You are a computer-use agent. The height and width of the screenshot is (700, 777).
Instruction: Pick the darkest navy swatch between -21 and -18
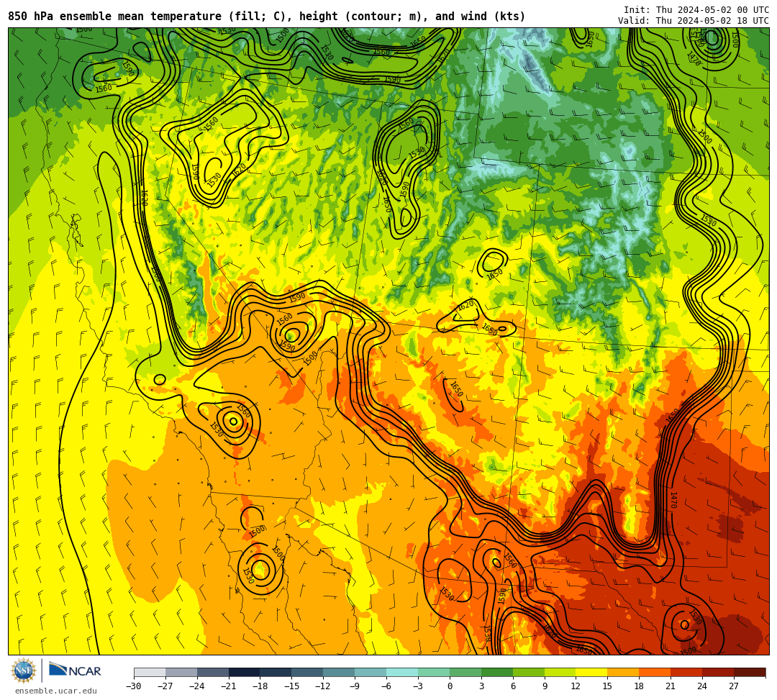pos(245,672)
